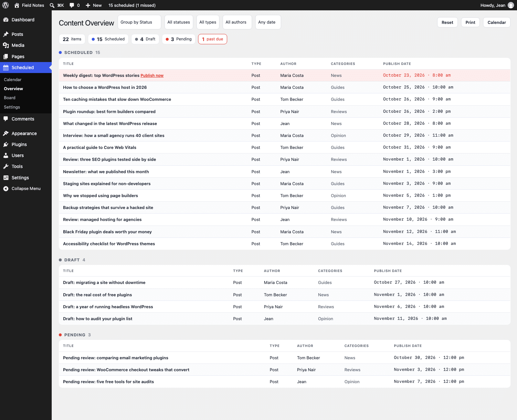Open 'Review: managed hosting for agencies'

tap(102, 220)
